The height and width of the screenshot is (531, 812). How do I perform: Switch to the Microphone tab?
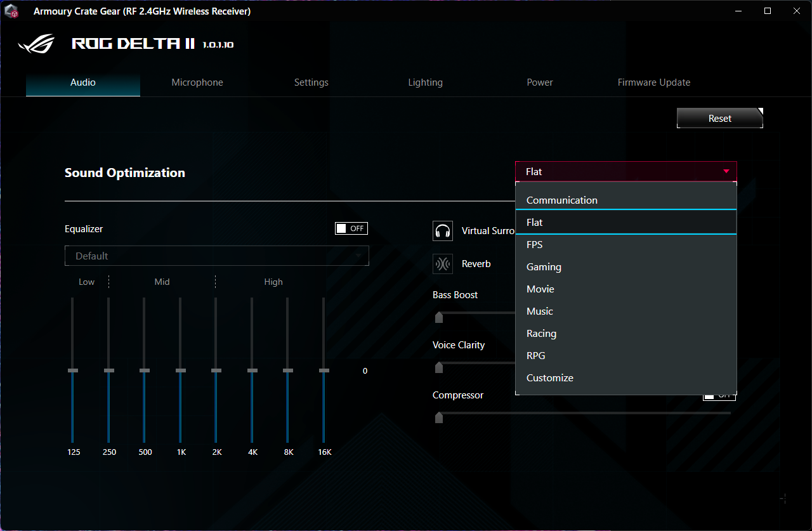pos(197,82)
